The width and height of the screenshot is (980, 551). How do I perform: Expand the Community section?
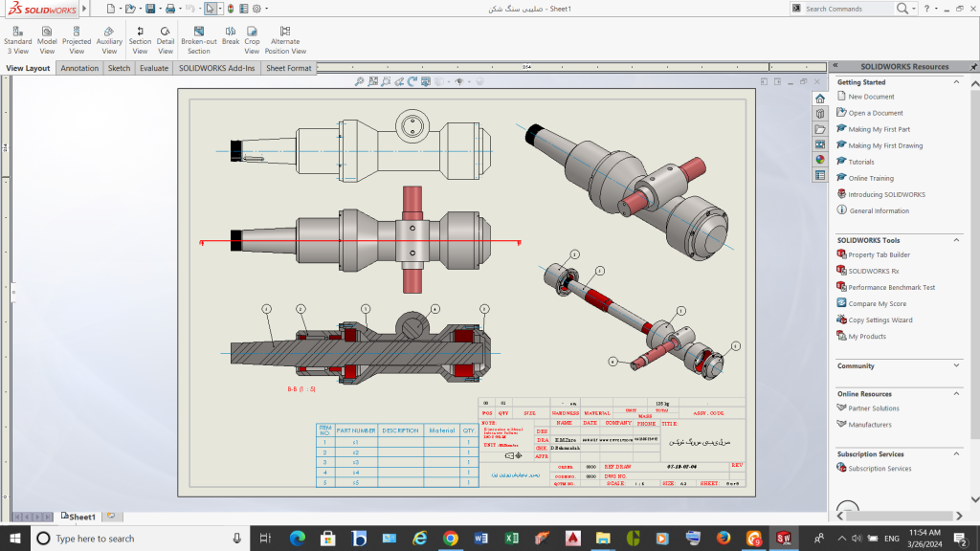tap(958, 365)
